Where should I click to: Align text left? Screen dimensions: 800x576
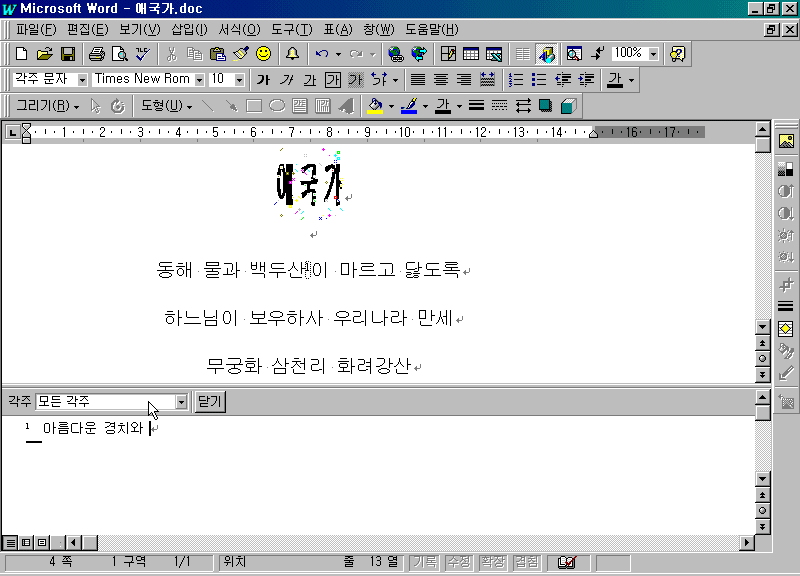[418, 80]
